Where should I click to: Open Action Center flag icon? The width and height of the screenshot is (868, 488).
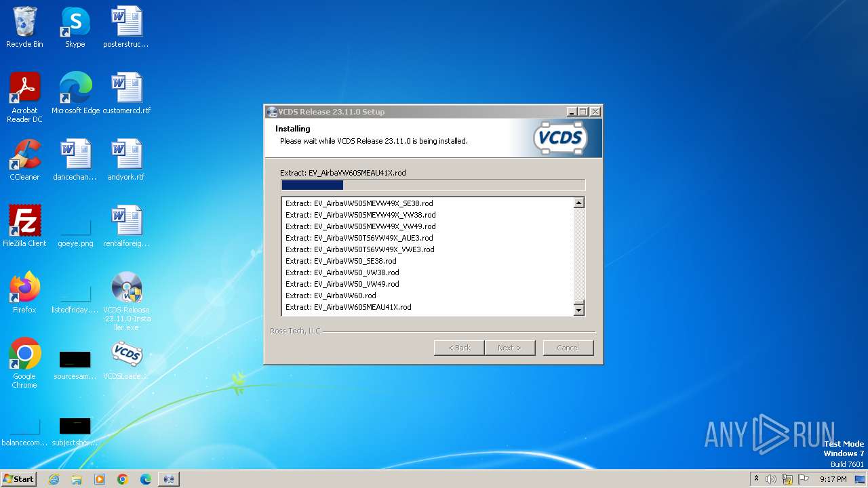(x=804, y=479)
